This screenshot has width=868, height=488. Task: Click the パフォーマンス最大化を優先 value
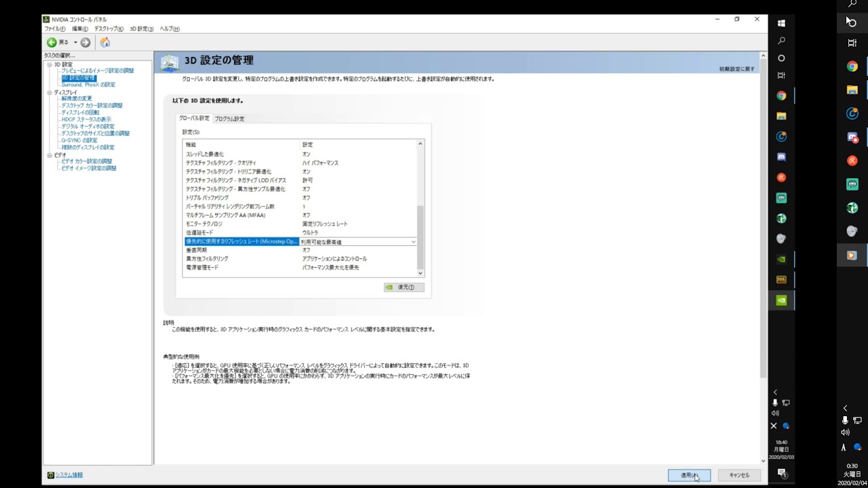coord(331,268)
